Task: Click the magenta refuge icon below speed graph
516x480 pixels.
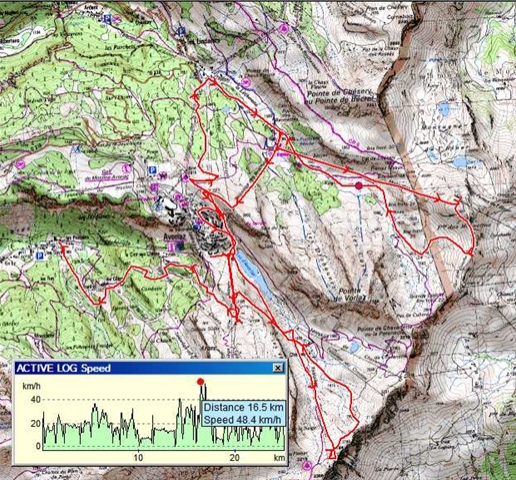Action: coord(307,465)
